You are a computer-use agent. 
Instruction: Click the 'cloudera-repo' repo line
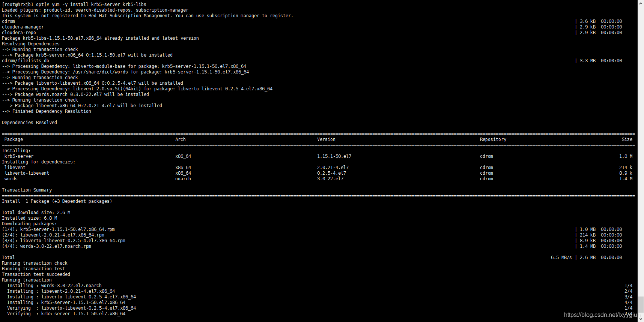pyautogui.click(x=19, y=33)
